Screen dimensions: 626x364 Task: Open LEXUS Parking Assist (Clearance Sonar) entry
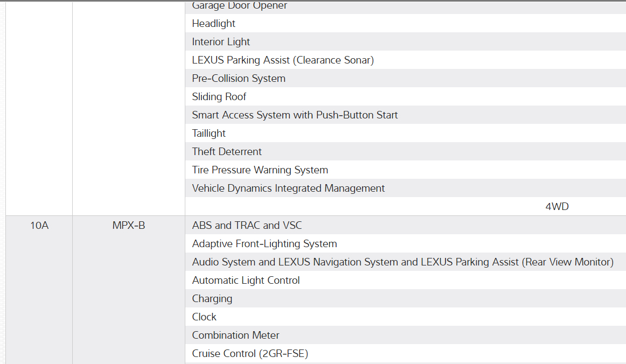(283, 60)
